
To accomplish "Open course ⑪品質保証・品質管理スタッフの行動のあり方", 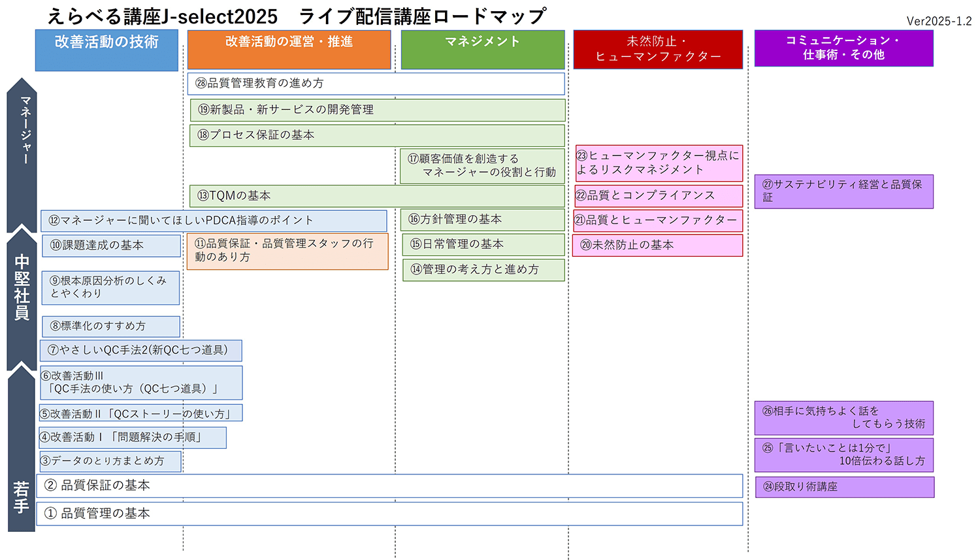I will tap(287, 251).
